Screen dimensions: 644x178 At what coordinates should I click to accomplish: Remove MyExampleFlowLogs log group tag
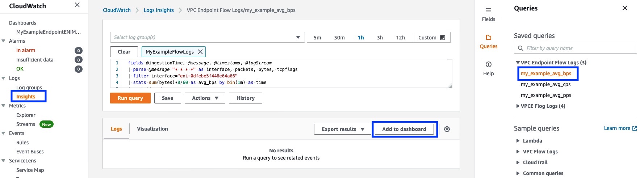pos(200,52)
